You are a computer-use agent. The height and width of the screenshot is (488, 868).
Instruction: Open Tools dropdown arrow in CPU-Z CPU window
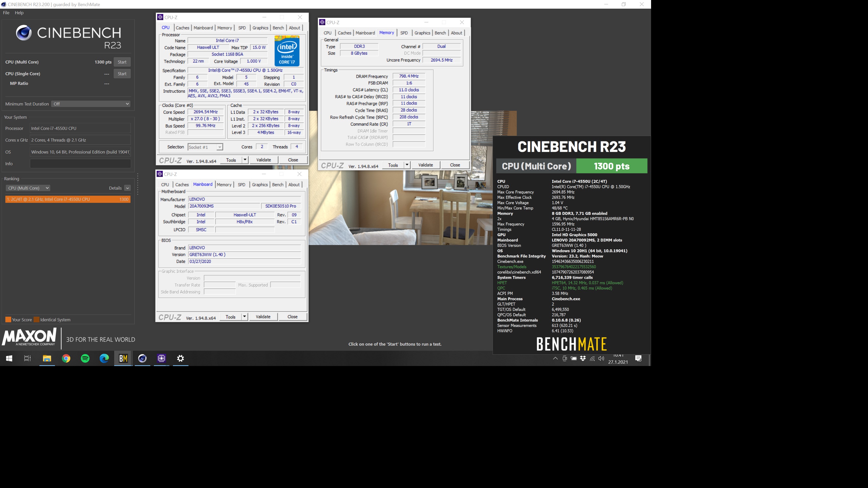(245, 160)
